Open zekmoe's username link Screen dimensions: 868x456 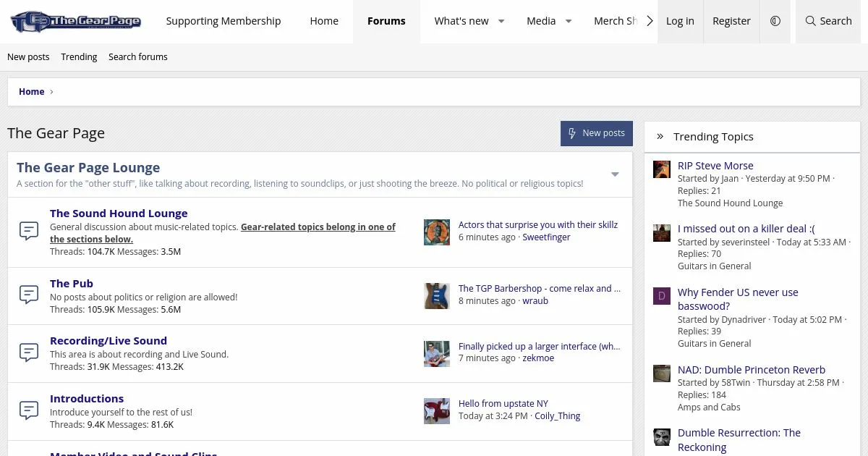[x=538, y=358]
